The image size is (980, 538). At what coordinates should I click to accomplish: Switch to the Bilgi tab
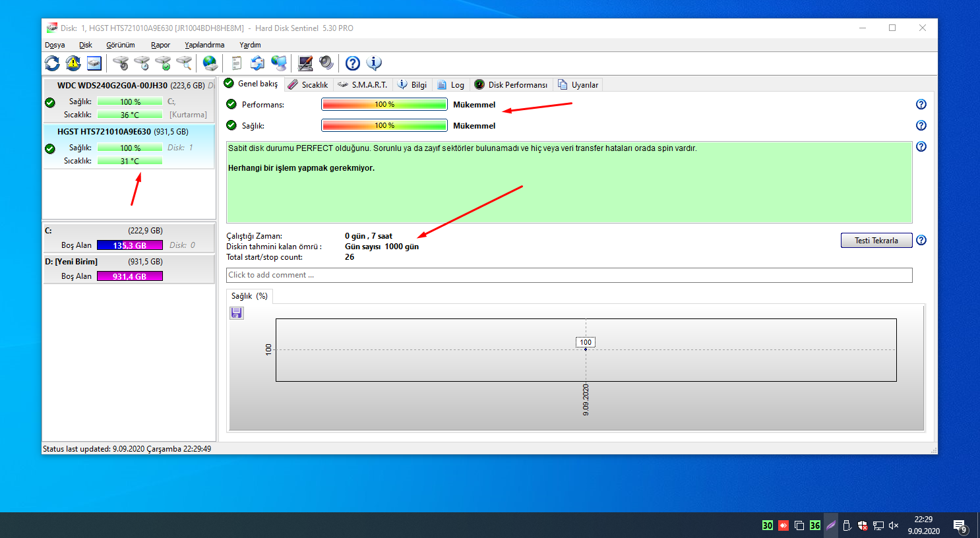(x=412, y=84)
